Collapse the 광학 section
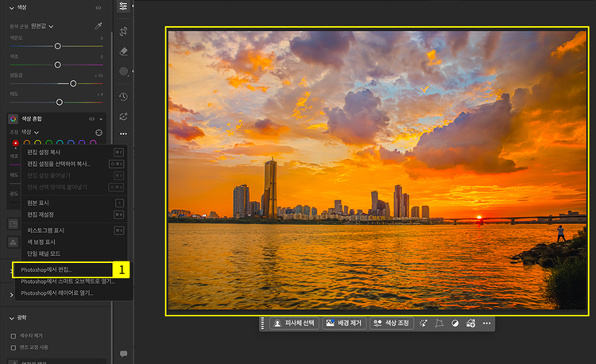This screenshot has height=364, width=596. (x=11, y=317)
